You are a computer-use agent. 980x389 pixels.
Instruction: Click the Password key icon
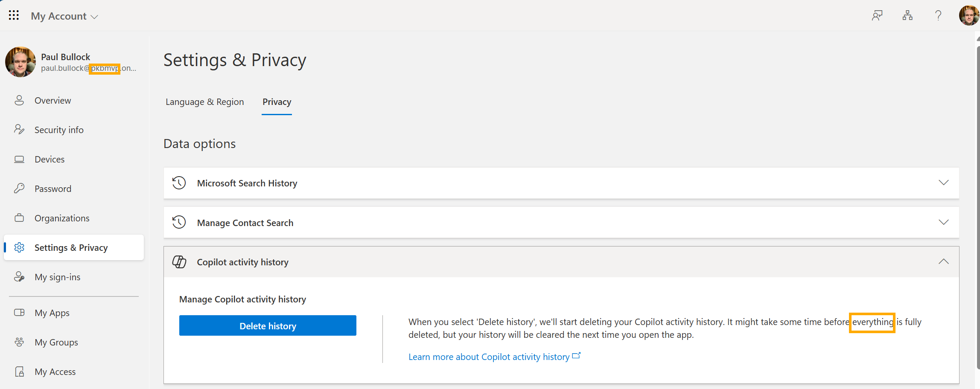point(19,189)
